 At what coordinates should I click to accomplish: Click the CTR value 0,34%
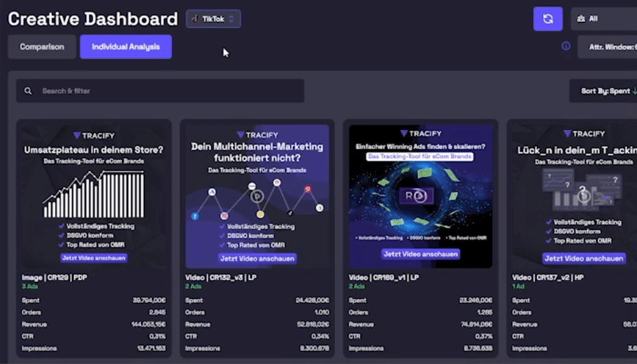pyautogui.click(x=320, y=337)
